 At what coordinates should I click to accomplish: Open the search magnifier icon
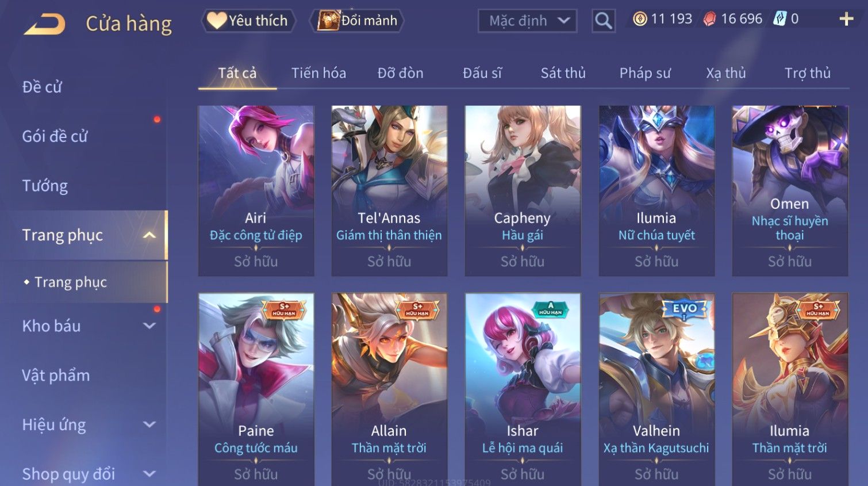(x=603, y=21)
